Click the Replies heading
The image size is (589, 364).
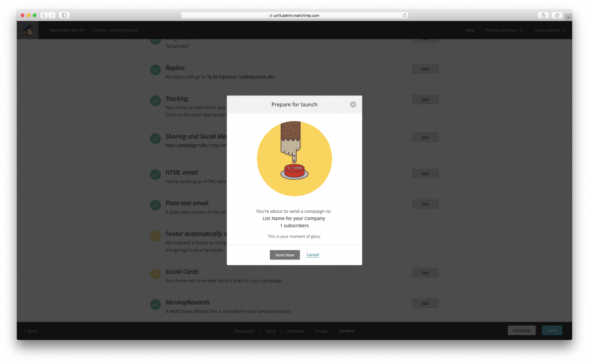175,68
